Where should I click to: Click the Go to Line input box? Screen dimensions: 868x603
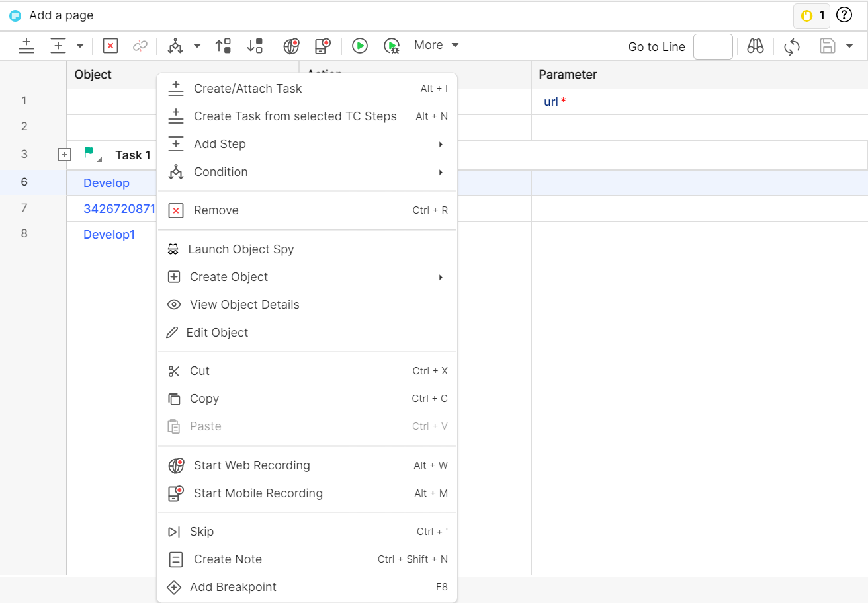click(713, 47)
